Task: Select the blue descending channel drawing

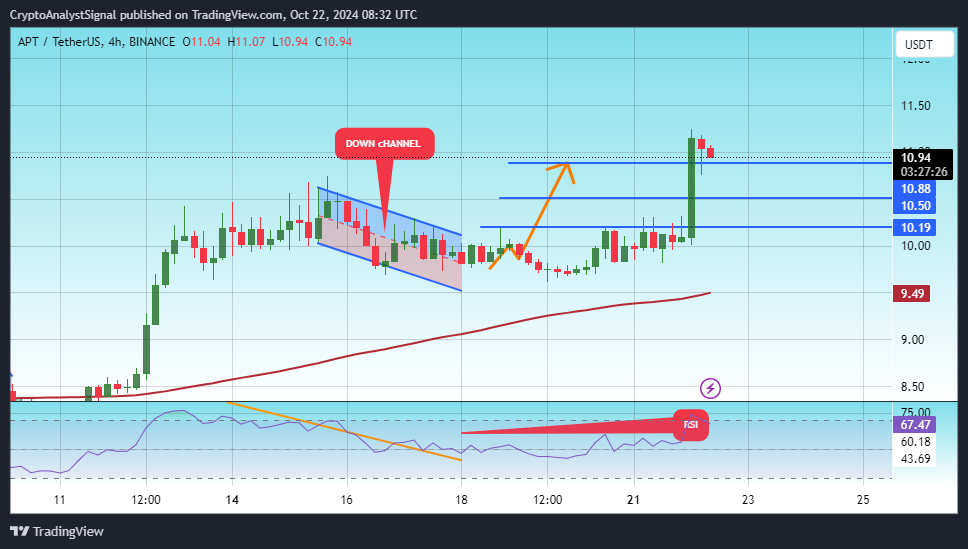Action: pyautogui.click(x=390, y=239)
